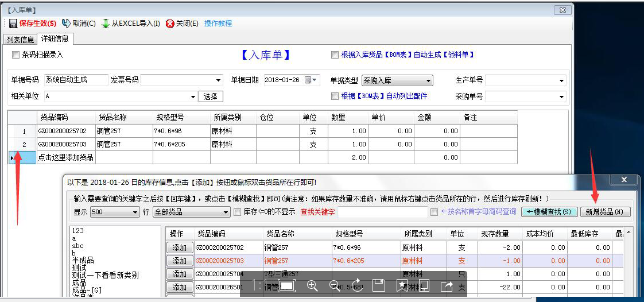The height and width of the screenshot is (302, 644).
Task: Open the 单据日期 date picker dropdown
Action: point(315,80)
